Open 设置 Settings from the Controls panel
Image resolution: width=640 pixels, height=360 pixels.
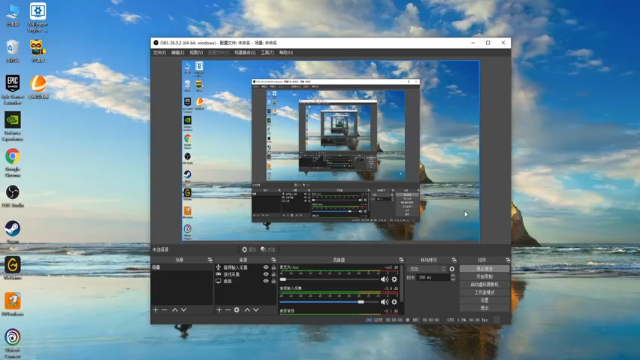484,300
